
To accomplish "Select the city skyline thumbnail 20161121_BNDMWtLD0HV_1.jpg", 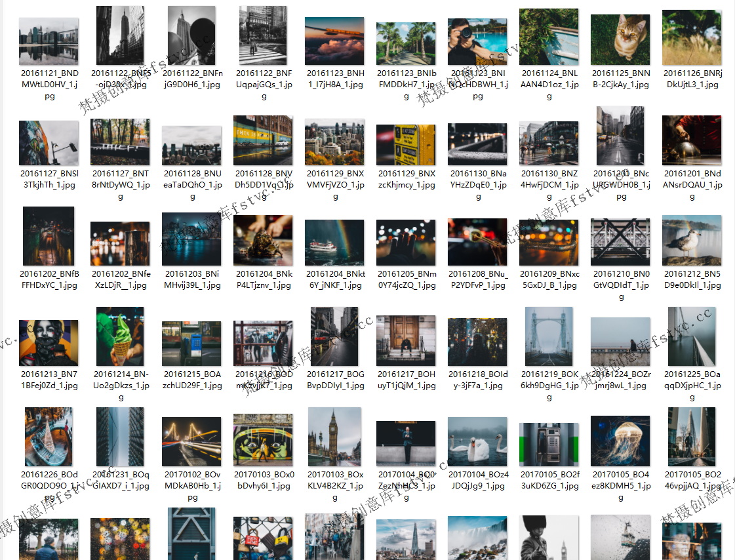I will [49, 41].
